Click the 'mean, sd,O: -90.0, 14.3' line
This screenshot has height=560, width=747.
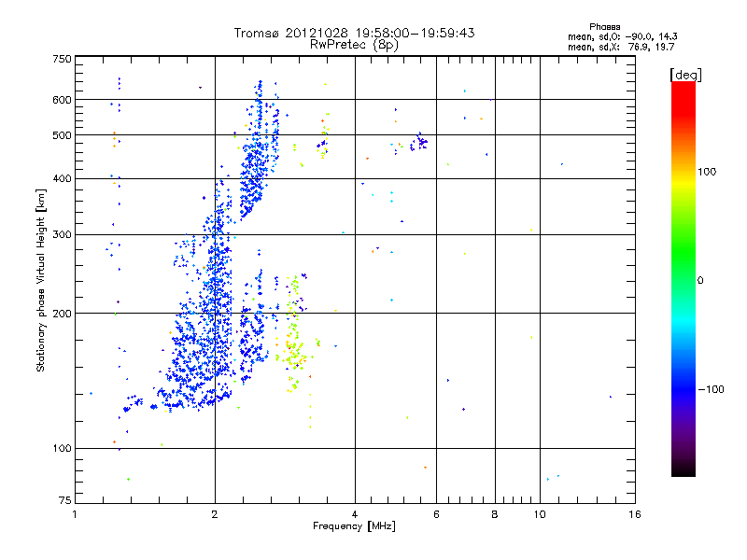tap(622, 36)
